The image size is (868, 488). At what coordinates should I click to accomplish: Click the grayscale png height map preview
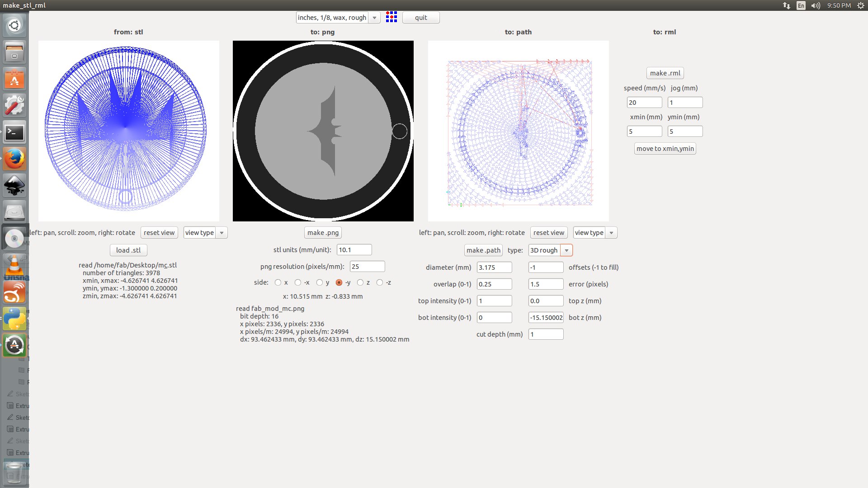point(323,131)
